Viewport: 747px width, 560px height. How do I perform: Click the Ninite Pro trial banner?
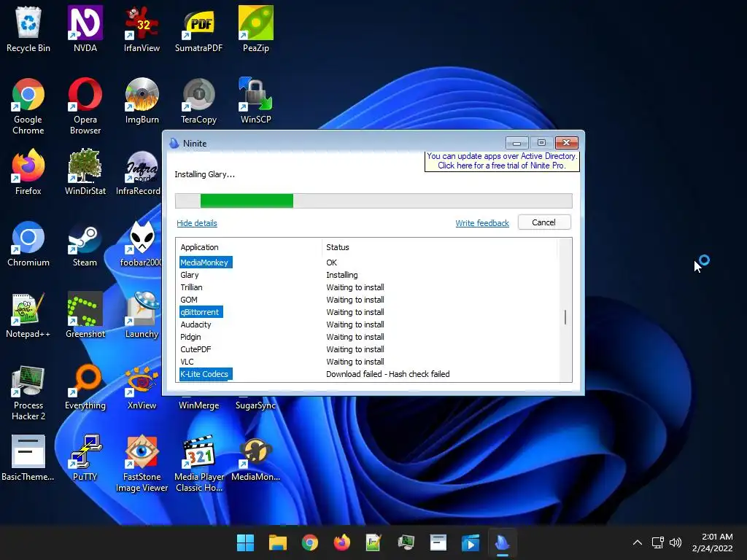coord(502,161)
